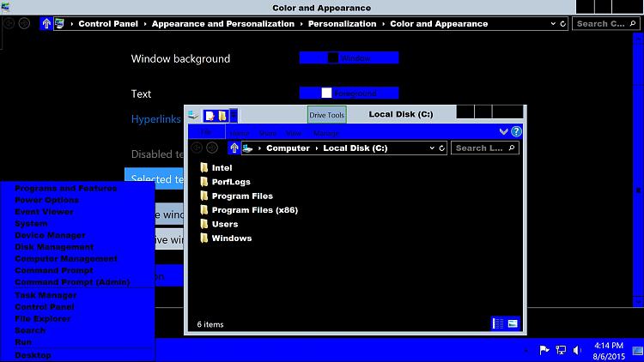Viewport: 644px width, 362px height.
Task: Open the View ribbon tab
Action: point(294,133)
